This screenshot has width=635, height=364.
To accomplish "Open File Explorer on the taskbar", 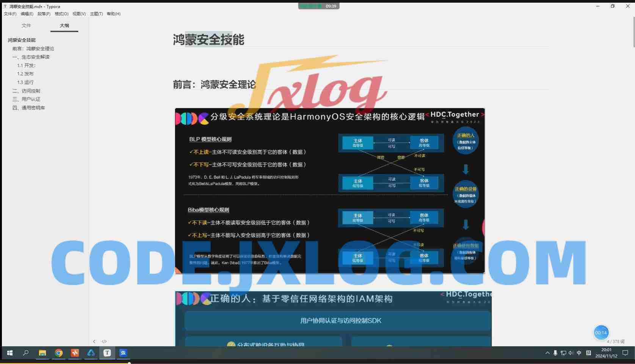I will [42, 353].
